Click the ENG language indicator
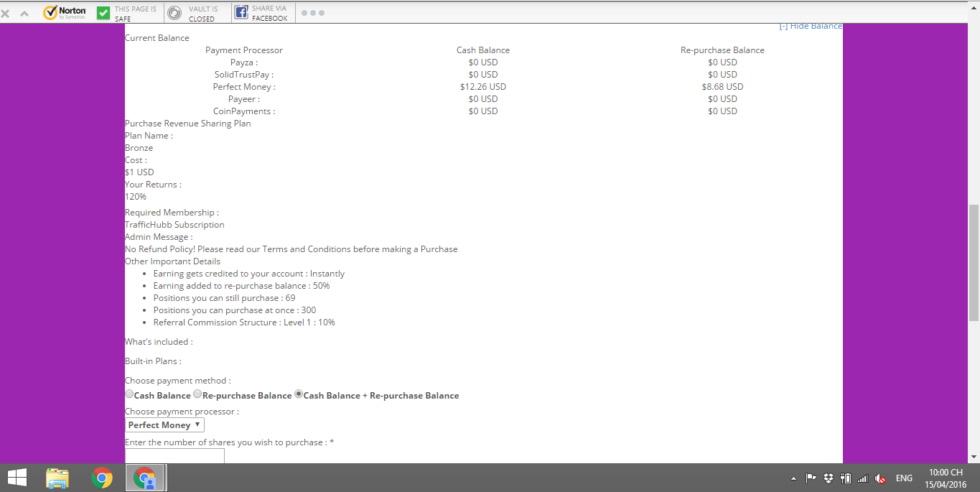This screenshot has height=492, width=980. [904, 478]
